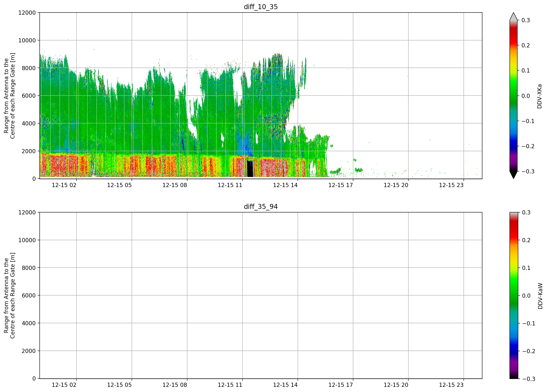
Task: Click the 2000 y-tick of diff_10_35
Action: pyautogui.click(x=29, y=151)
